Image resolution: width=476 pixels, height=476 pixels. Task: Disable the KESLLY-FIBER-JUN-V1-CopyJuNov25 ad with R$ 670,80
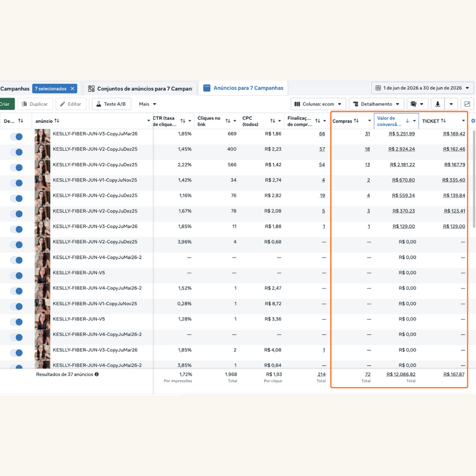click(16, 183)
